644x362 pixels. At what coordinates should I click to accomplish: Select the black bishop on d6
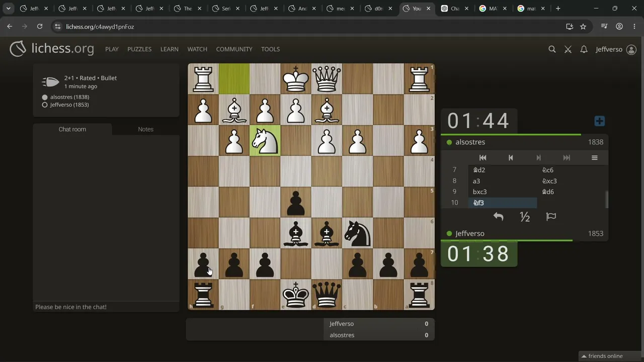[327, 233]
